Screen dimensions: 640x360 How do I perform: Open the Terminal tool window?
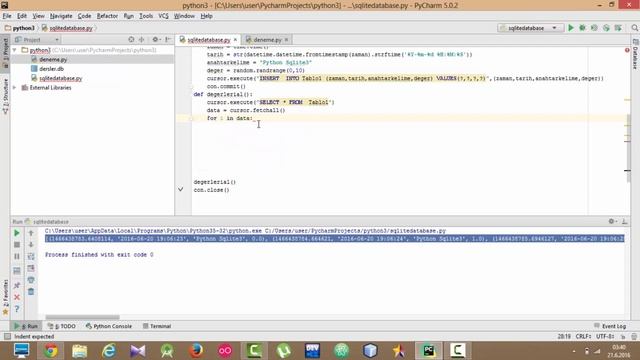click(x=157, y=326)
